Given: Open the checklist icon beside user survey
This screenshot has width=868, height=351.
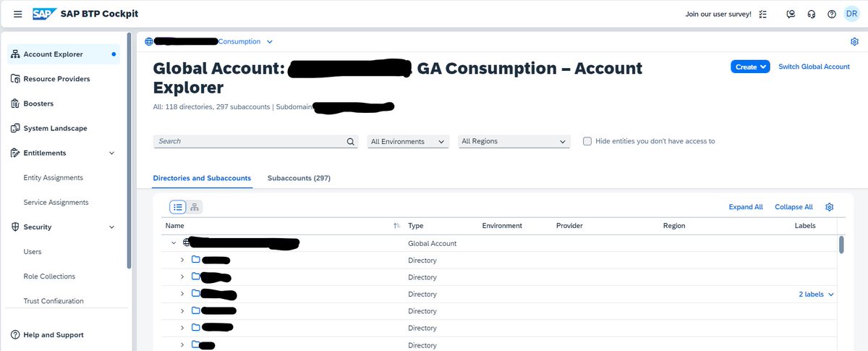Looking at the screenshot, I should click(762, 14).
